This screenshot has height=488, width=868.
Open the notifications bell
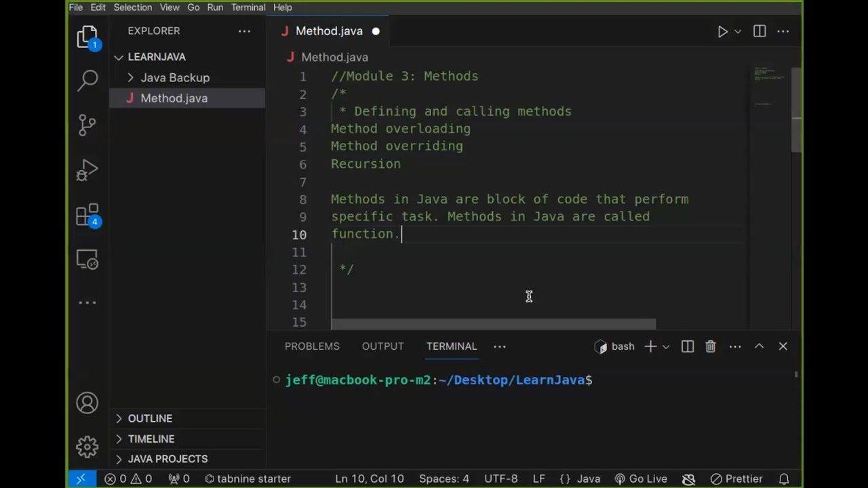tap(784, 479)
